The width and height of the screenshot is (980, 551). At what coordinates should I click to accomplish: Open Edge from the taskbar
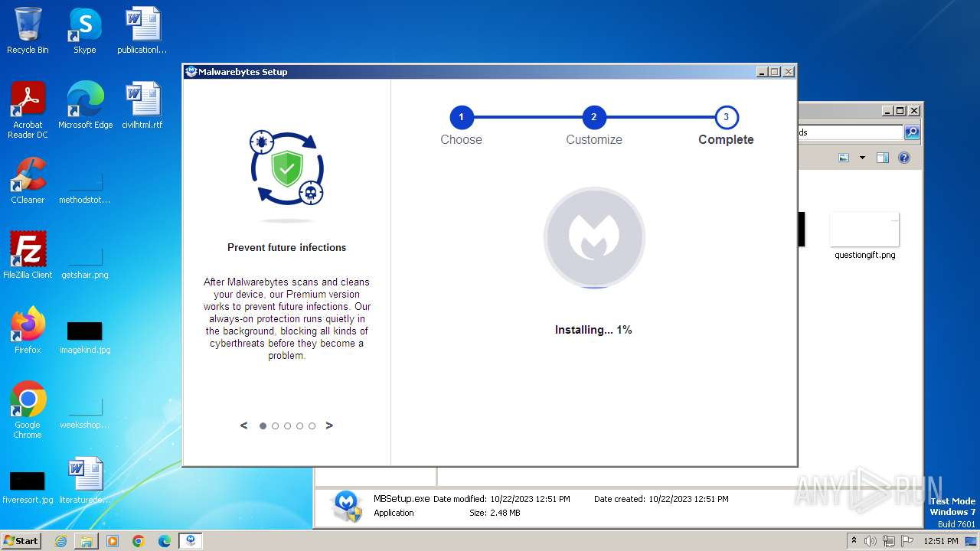165,541
